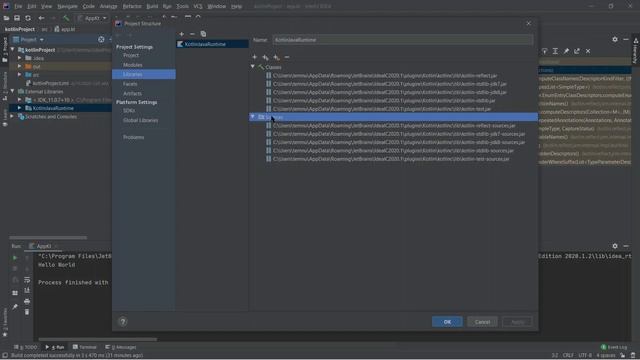Viewport: 640px width, 360px height.
Task: Edit the library Name field
Action: [402, 40]
